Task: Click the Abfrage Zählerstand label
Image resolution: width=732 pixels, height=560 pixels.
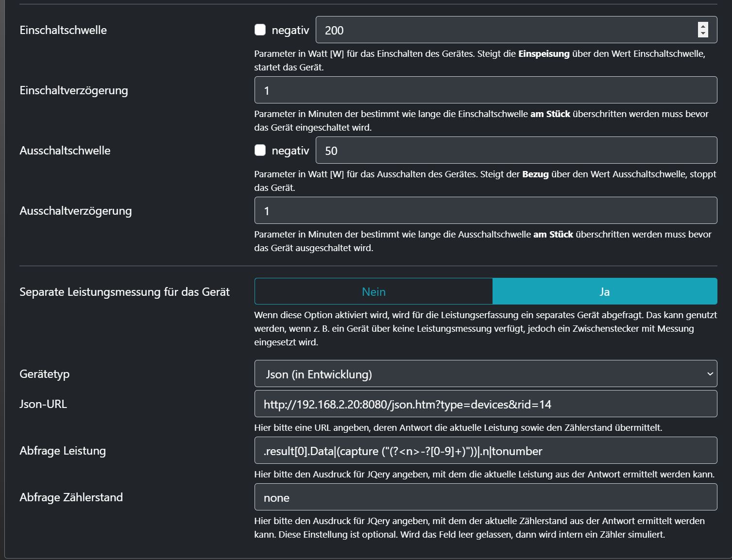Action: coord(71,497)
